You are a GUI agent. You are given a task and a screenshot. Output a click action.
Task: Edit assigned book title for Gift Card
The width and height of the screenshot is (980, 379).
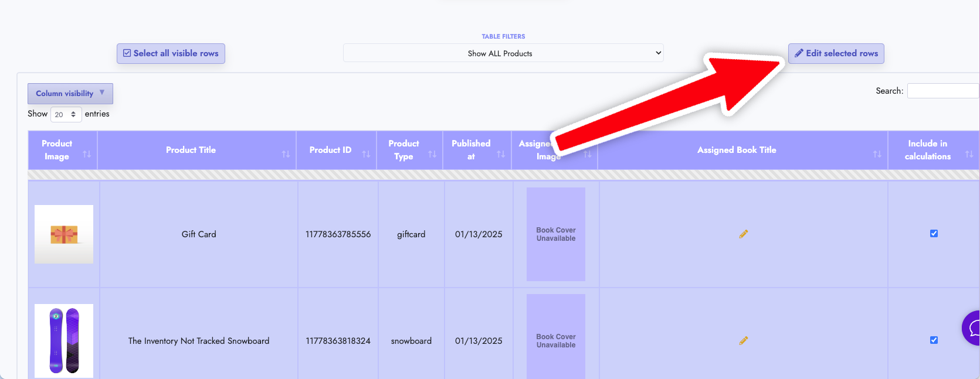click(x=744, y=234)
